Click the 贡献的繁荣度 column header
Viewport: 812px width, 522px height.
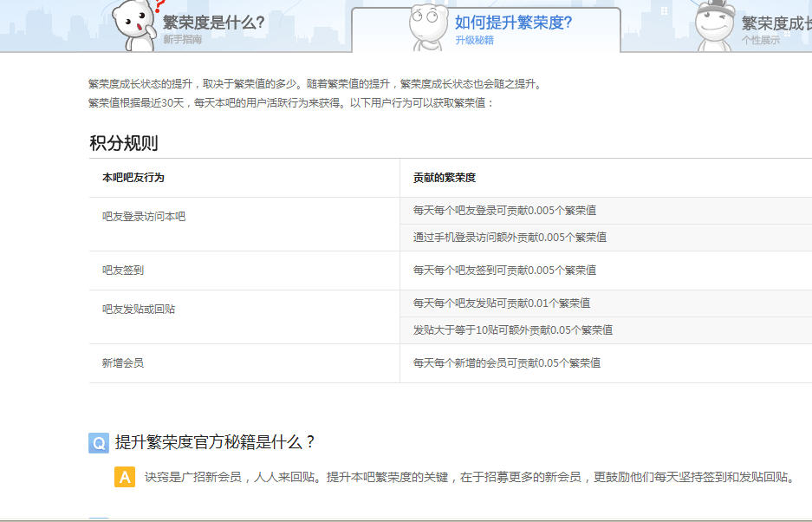point(445,177)
